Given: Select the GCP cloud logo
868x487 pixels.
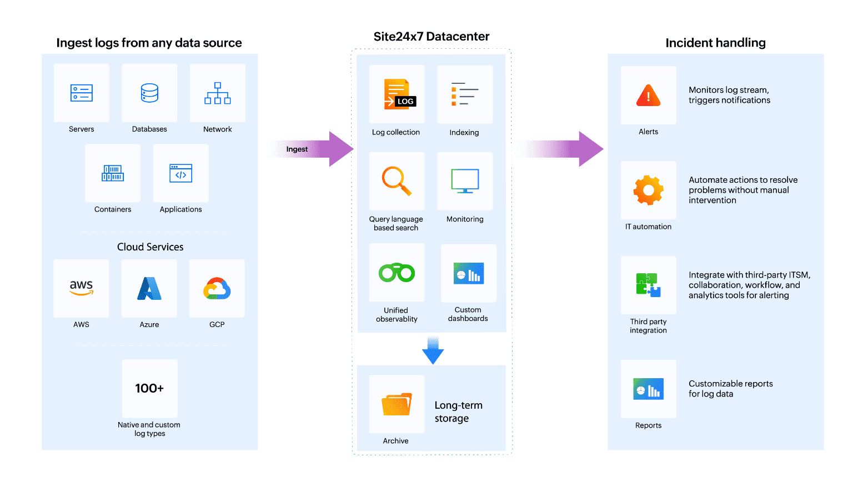Looking at the screenshot, I should point(217,289).
